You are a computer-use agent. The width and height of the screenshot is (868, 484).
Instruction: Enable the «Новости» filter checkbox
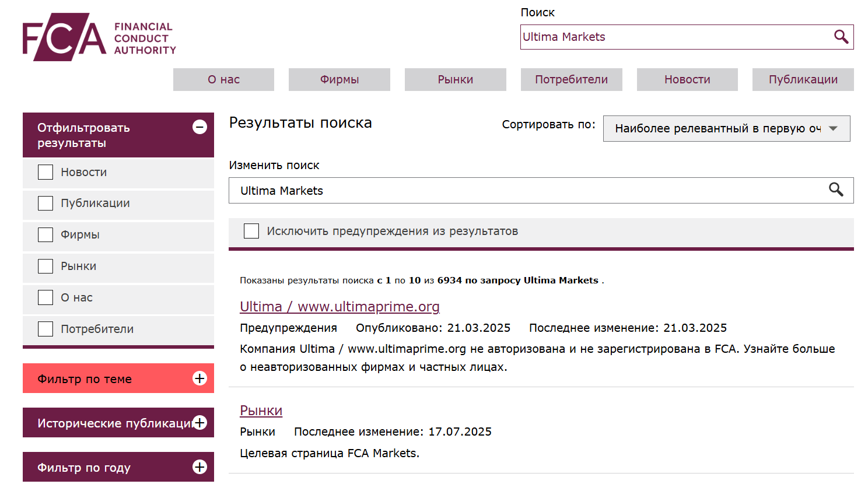[x=45, y=172]
